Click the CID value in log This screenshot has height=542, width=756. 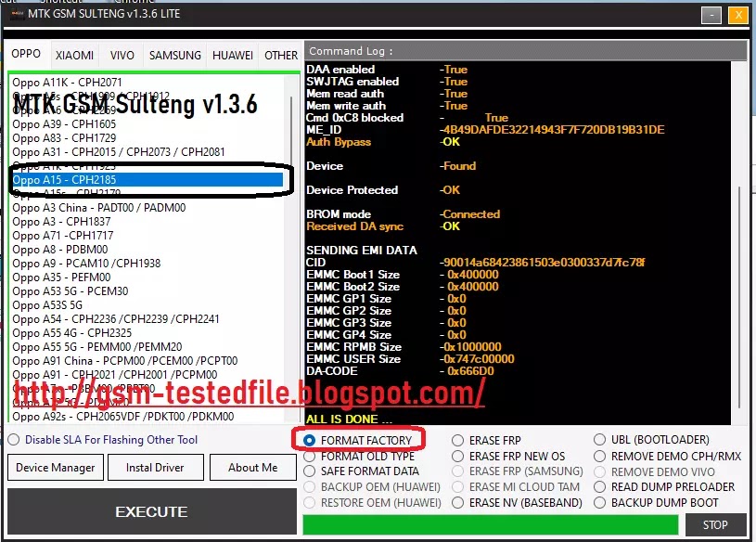click(x=543, y=263)
